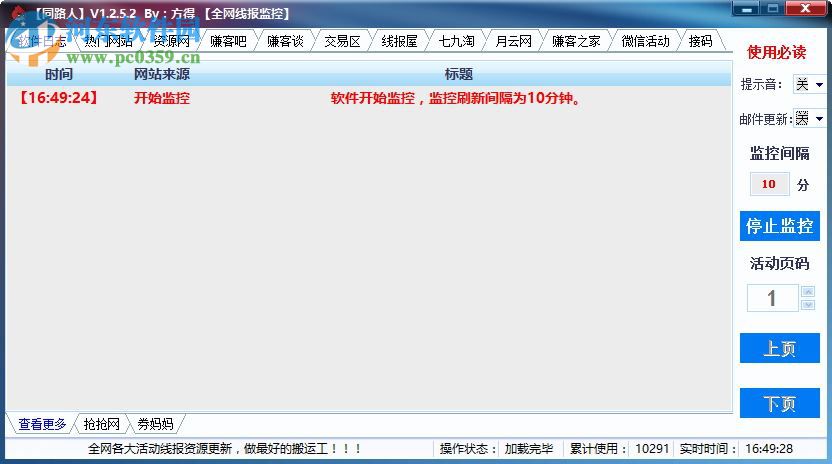Switch to the 七九淘 tab

[456, 41]
